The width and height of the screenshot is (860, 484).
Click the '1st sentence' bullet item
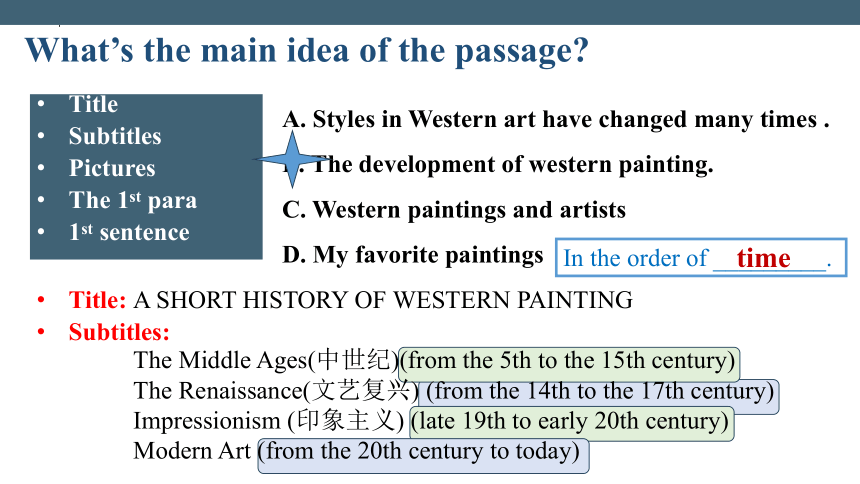pos(129,232)
